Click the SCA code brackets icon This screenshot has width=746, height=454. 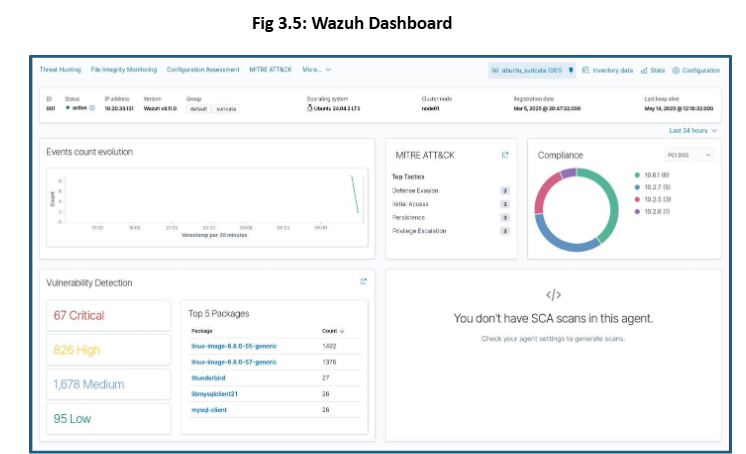553,295
